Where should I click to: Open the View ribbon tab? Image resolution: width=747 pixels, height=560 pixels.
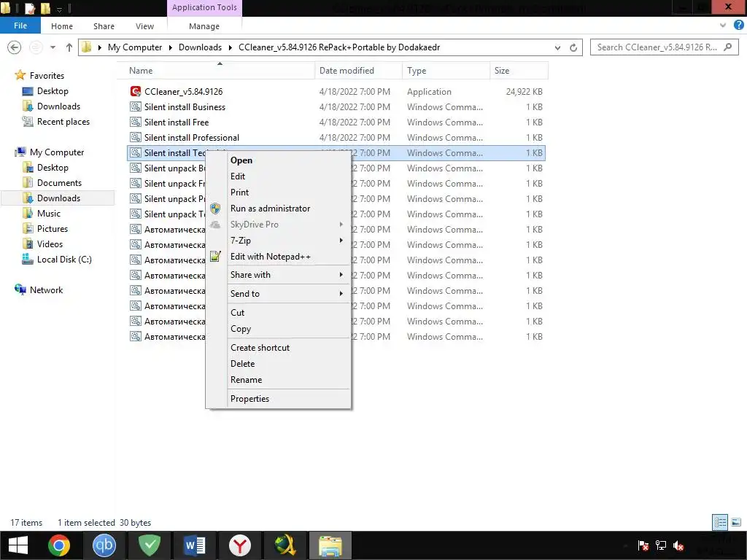(x=144, y=26)
